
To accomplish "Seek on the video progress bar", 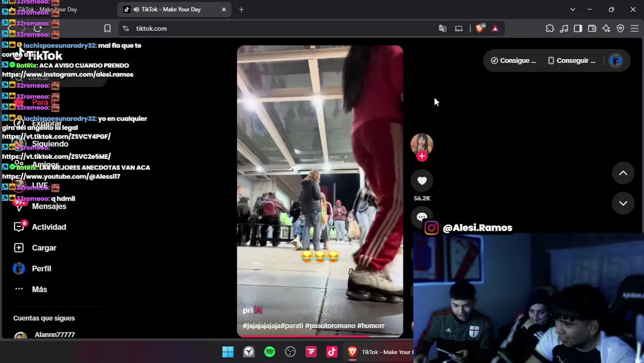I will tap(320, 336).
